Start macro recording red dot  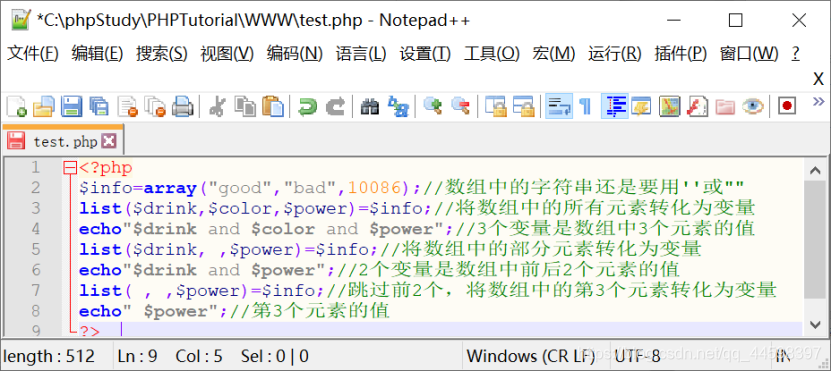[786, 107]
